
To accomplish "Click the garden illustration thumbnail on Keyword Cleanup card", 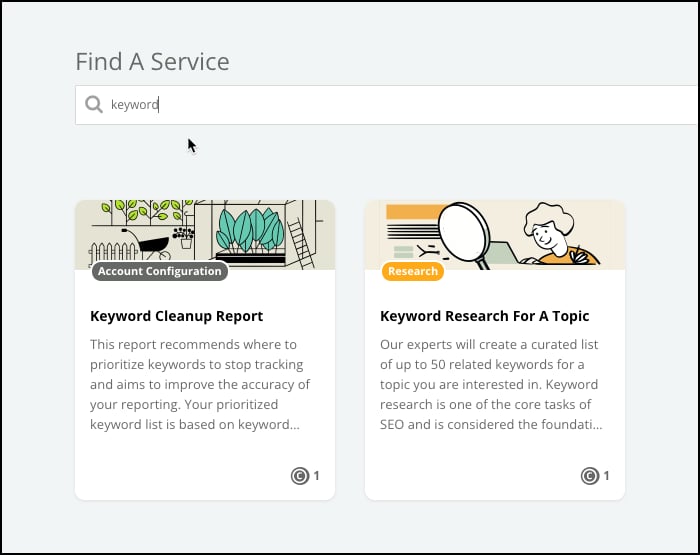I will (x=205, y=235).
